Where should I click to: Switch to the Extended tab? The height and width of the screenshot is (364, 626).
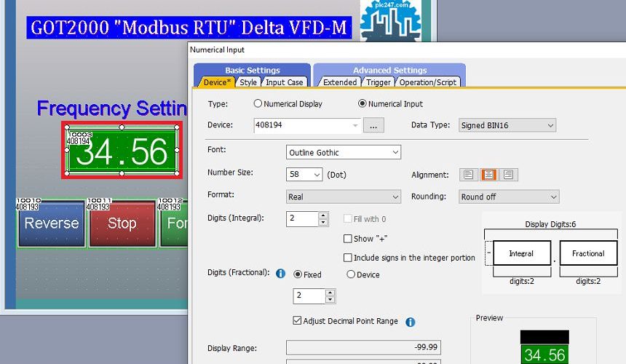[x=340, y=82]
